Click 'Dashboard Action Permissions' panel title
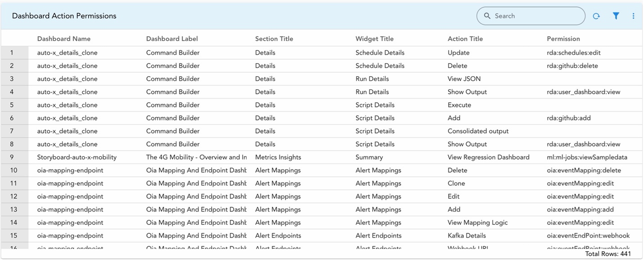644x261 pixels. [64, 16]
